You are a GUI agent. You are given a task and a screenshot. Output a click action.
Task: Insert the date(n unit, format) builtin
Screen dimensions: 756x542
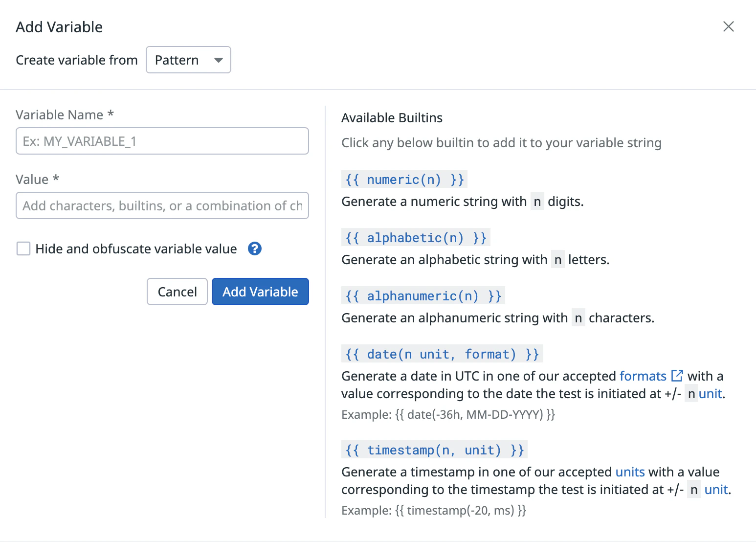[x=442, y=354]
